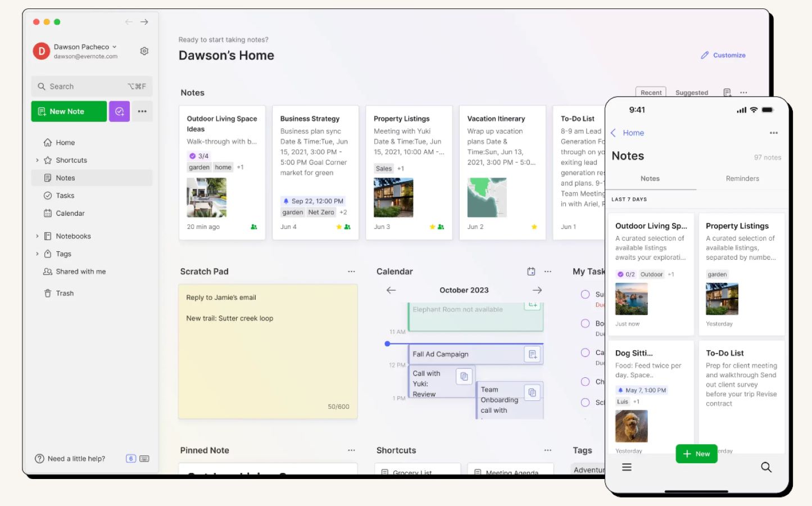The height and width of the screenshot is (506, 812).
Task: Click the green New Note button
Action: tap(69, 111)
